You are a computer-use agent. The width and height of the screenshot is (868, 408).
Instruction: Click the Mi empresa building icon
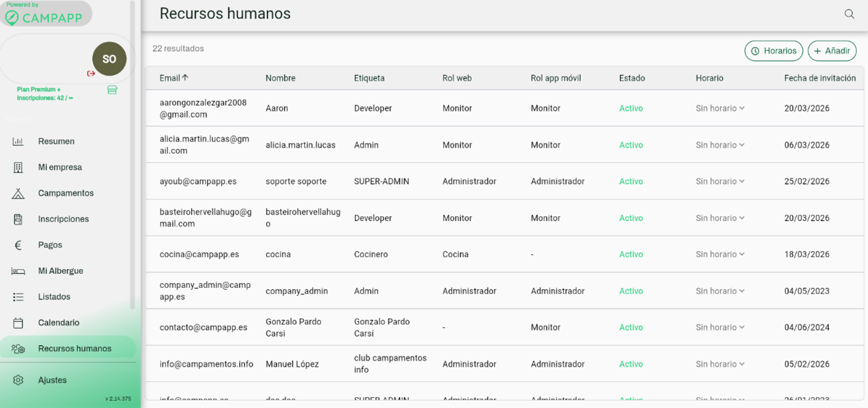point(18,168)
